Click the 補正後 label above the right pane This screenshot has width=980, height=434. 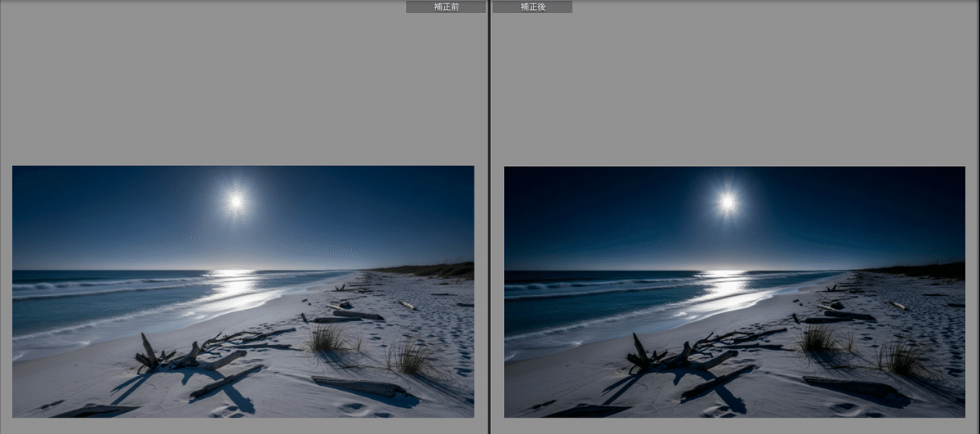(532, 7)
